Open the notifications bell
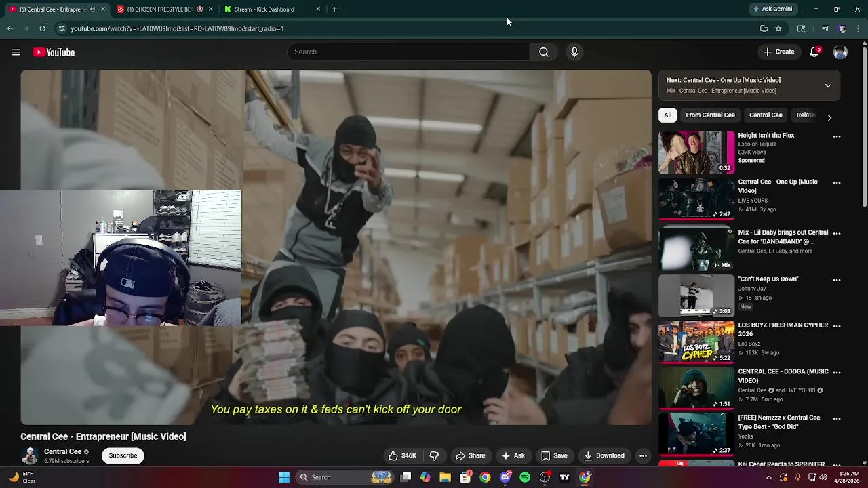Screen dimensions: 868x488 [x=815, y=52]
